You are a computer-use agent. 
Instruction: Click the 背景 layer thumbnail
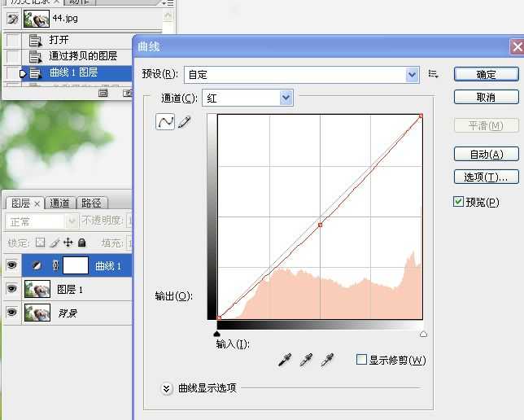click(x=37, y=313)
